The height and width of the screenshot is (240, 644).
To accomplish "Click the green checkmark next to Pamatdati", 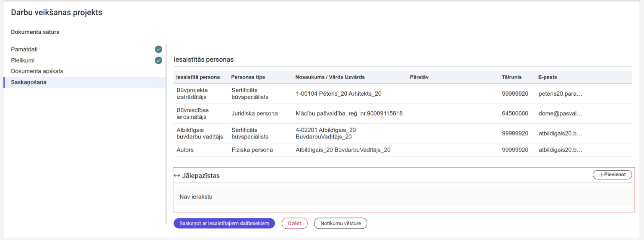I will click(x=158, y=49).
